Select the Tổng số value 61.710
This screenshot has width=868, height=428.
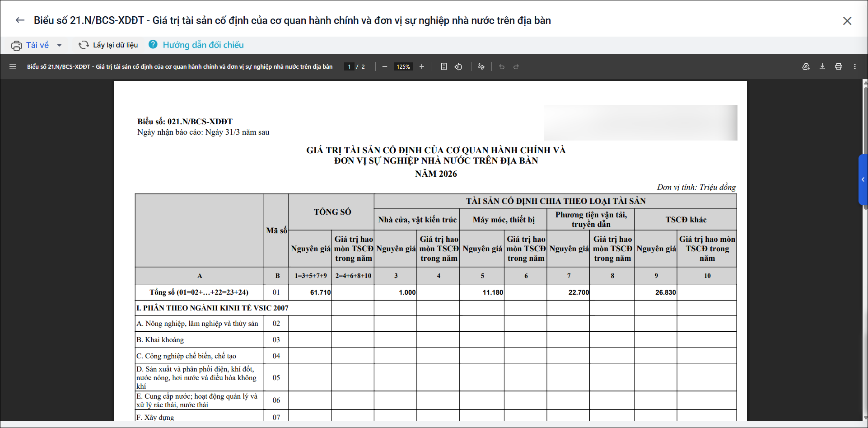320,292
